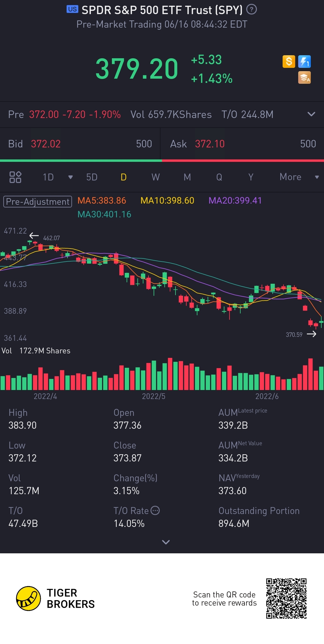The height and width of the screenshot is (644, 324).
Task: Tap the Vol value 125.7M
Action: [x=24, y=491]
